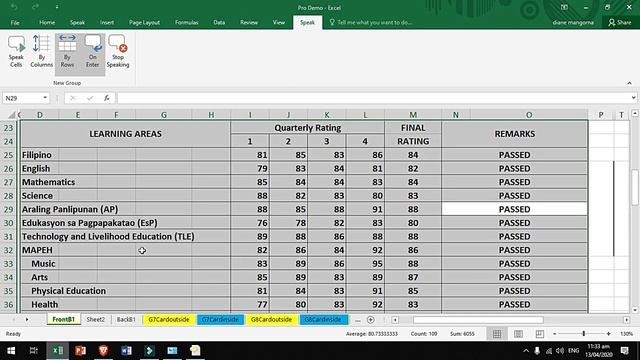Click the Tell me what you want search box
Screen dimensions: 640x360
371,22
